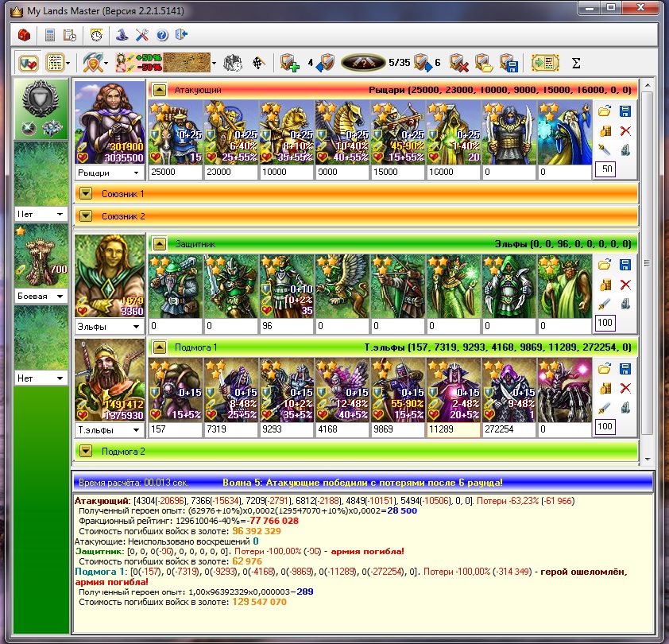Click the experience value 28 500
The image size is (669, 644).
click(402, 510)
